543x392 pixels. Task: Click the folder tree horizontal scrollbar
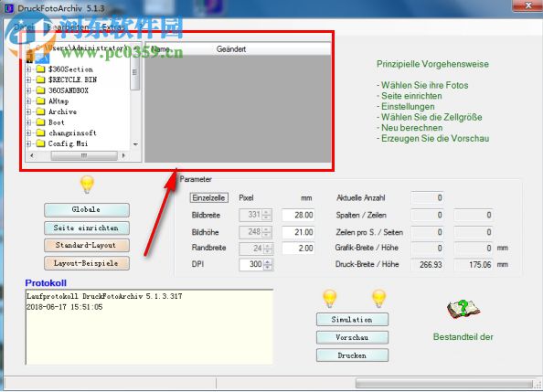coord(78,156)
